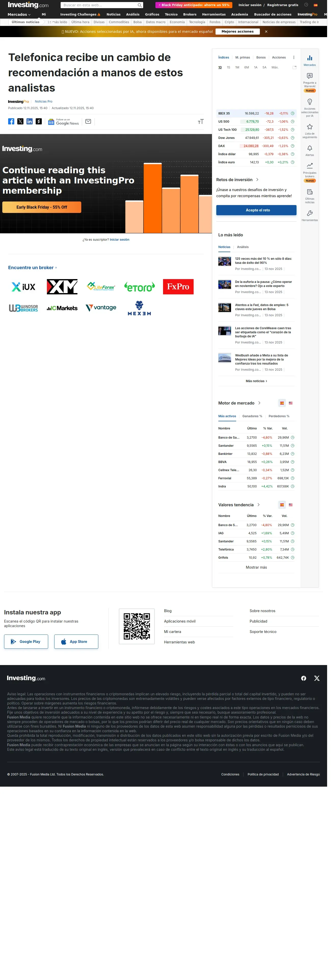This screenshot has width=335, height=980.
Task: Close the promotional banner
Action: [x=266, y=32]
